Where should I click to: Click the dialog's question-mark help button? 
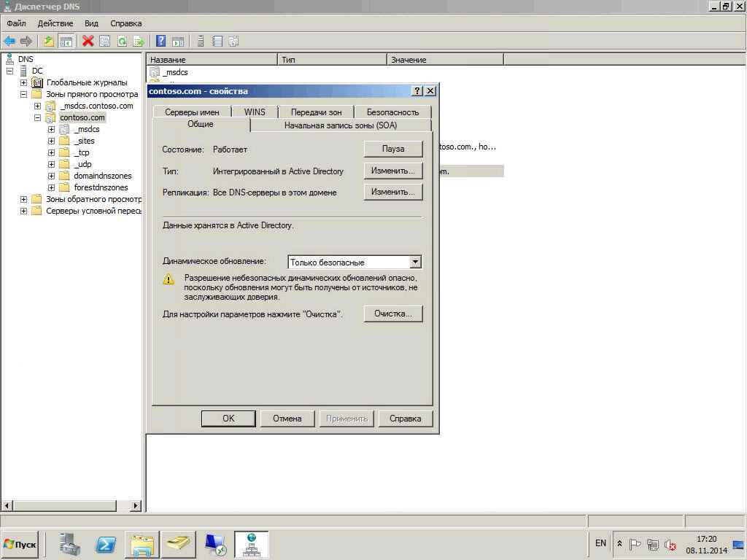click(x=417, y=91)
